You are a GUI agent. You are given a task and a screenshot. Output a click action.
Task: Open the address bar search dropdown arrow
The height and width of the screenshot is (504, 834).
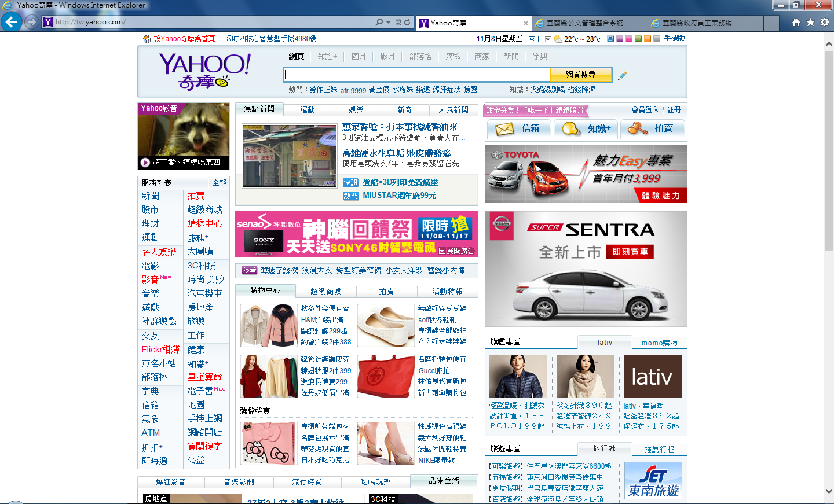tap(388, 22)
